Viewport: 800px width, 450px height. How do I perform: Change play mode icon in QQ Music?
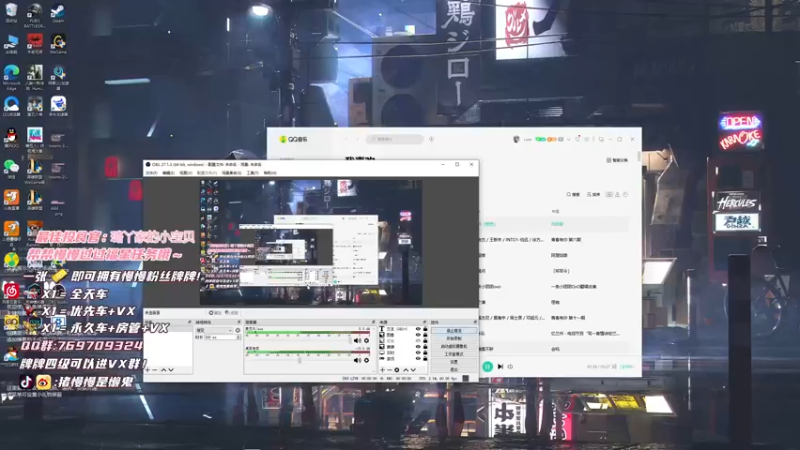pyautogui.click(x=510, y=366)
